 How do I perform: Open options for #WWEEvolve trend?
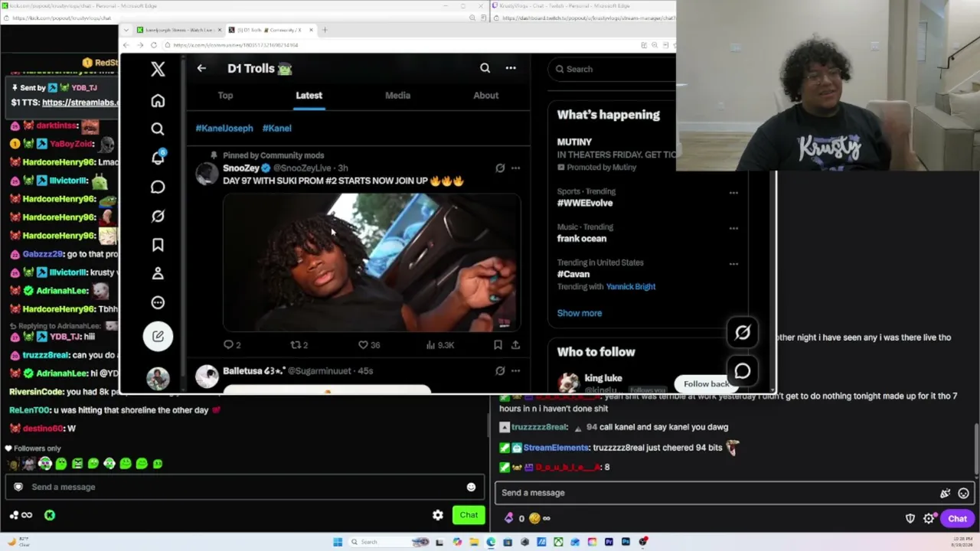pos(733,193)
